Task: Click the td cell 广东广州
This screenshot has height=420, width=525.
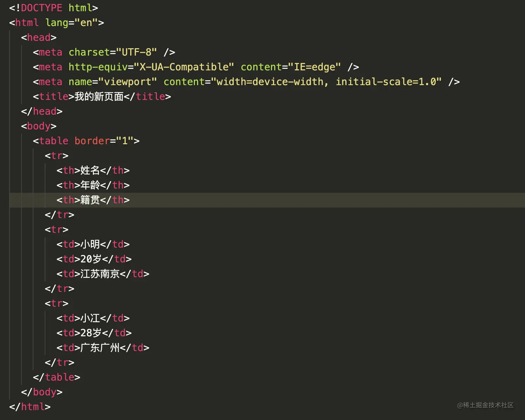Action: (103, 348)
